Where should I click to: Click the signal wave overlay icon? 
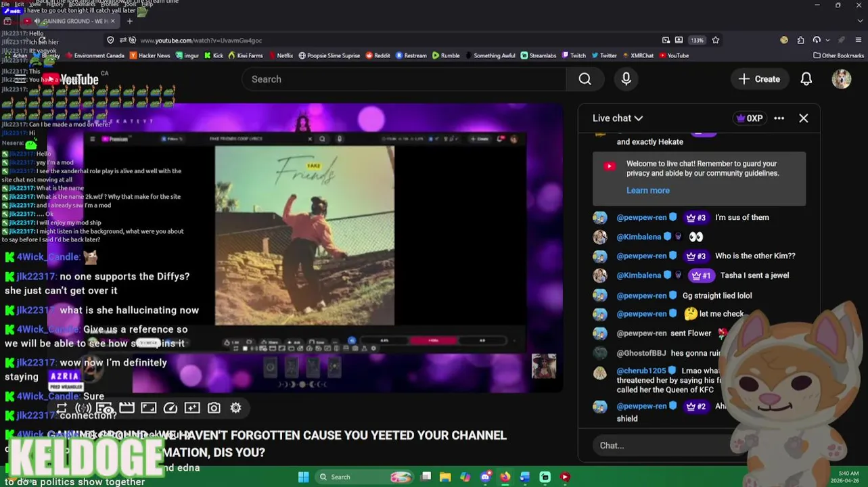point(83,408)
